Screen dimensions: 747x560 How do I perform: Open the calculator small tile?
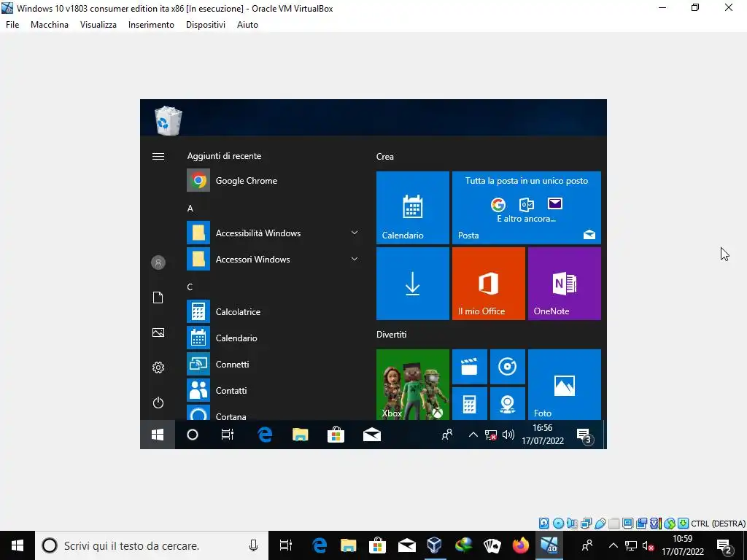(469, 404)
